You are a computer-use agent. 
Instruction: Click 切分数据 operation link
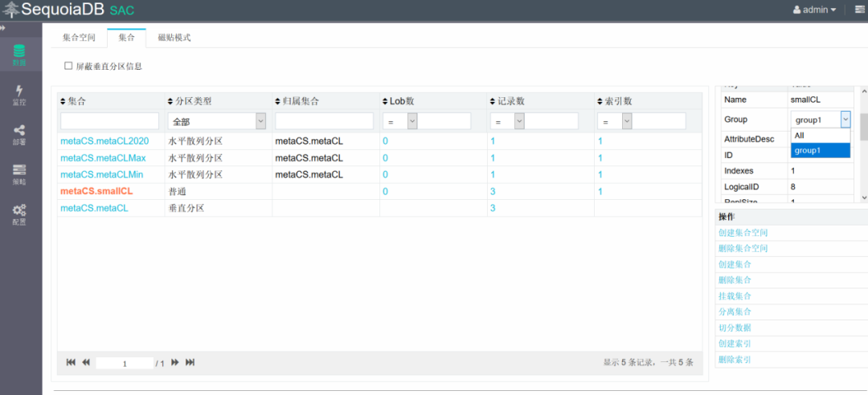point(735,328)
